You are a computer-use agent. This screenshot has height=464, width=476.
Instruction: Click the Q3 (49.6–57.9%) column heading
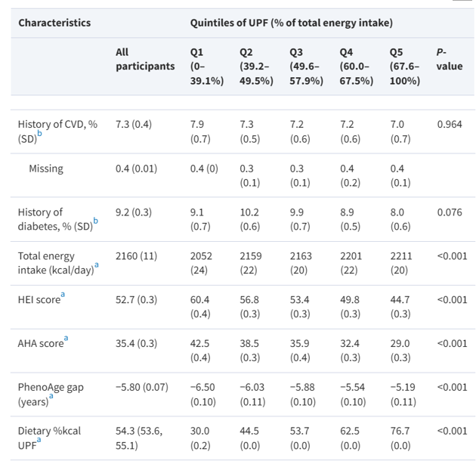pyautogui.click(x=306, y=66)
